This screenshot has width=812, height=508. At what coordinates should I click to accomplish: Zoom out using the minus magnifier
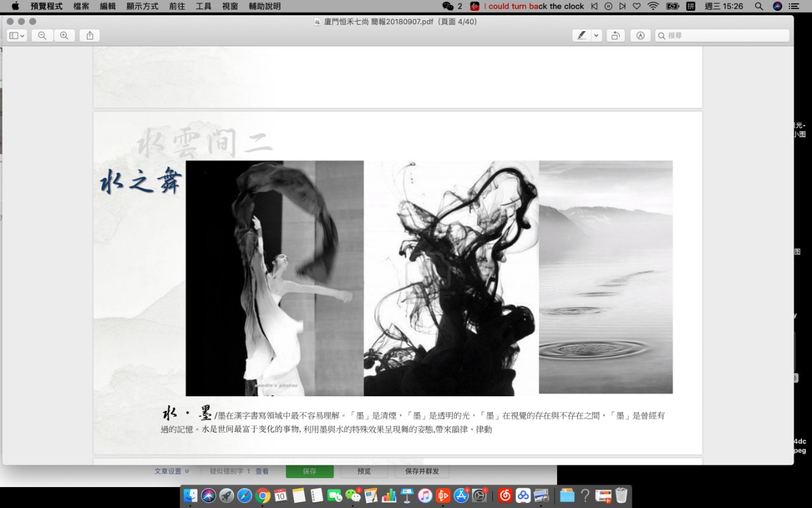coord(42,36)
